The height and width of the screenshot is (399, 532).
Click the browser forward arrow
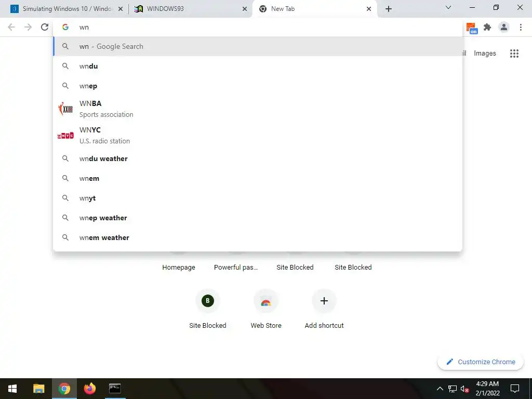28,27
